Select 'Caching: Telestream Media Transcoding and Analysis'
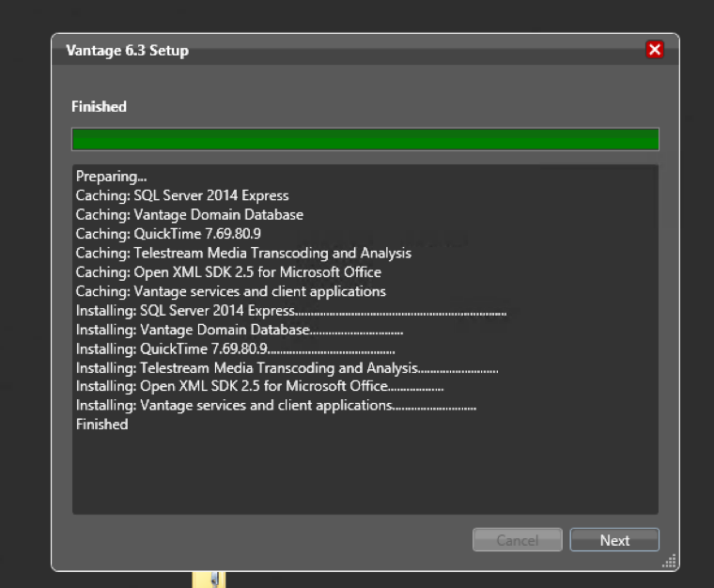 point(243,253)
